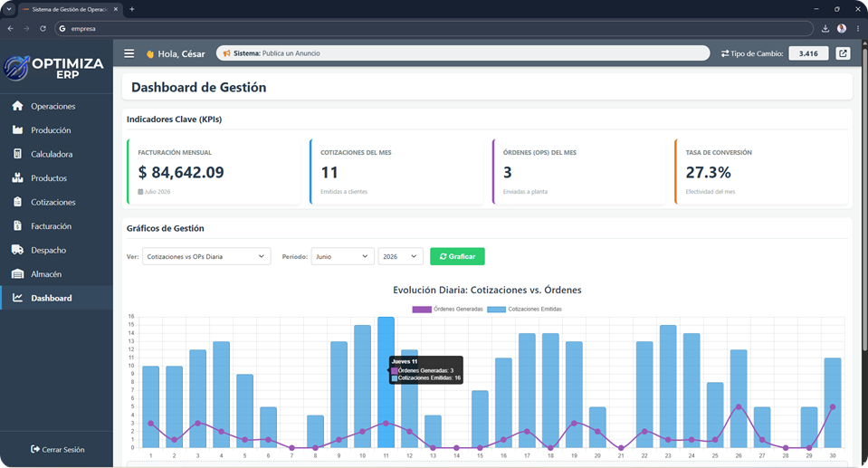
Task: Click the browser address bar
Action: [434, 28]
